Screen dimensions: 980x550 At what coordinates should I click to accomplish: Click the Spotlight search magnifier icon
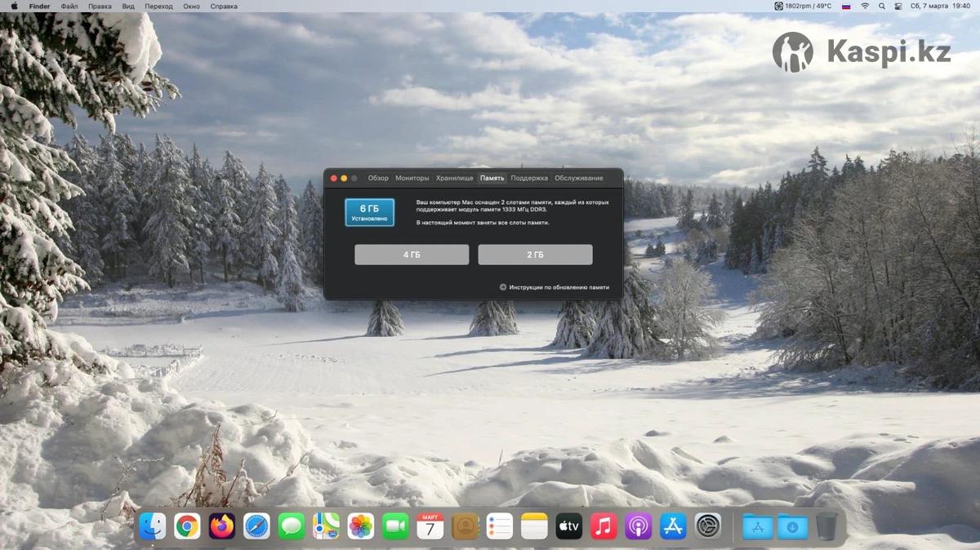click(x=882, y=6)
